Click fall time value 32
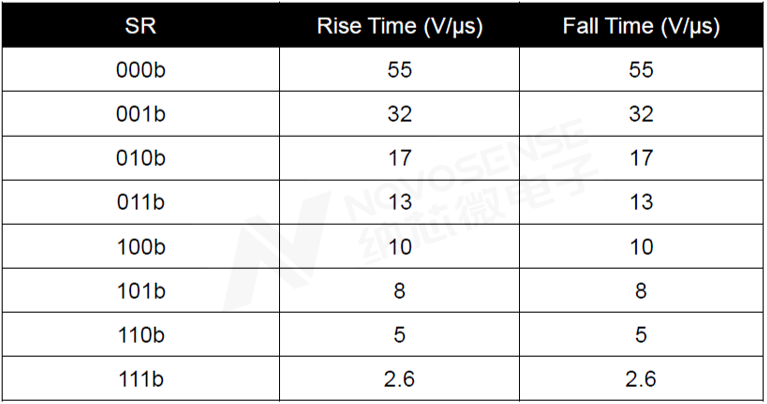Viewport: 767px width, 404px height. pos(641,114)
